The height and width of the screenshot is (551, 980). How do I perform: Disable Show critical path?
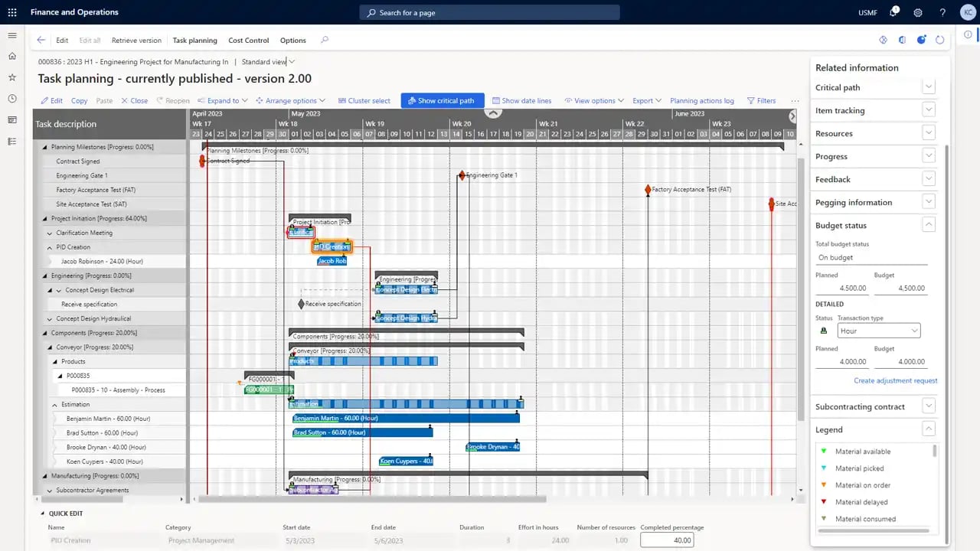click(x=441, y=100)
